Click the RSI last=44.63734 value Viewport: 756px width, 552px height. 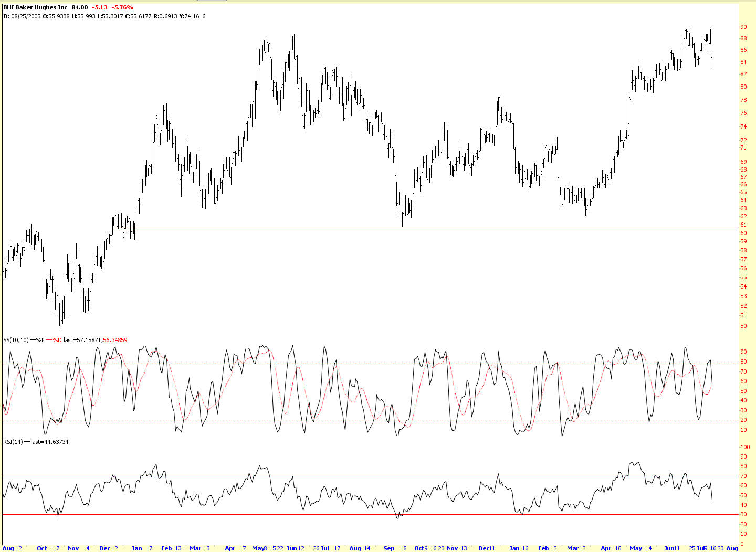coord(50,442)
